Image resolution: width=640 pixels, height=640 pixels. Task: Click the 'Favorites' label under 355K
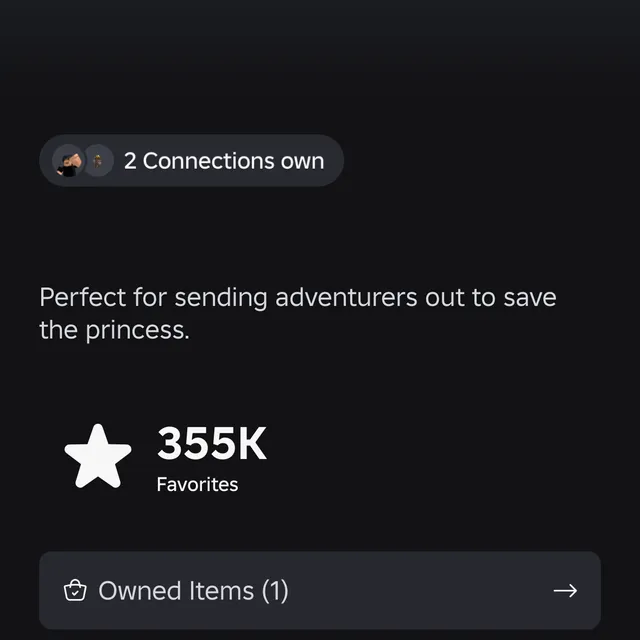197,485
